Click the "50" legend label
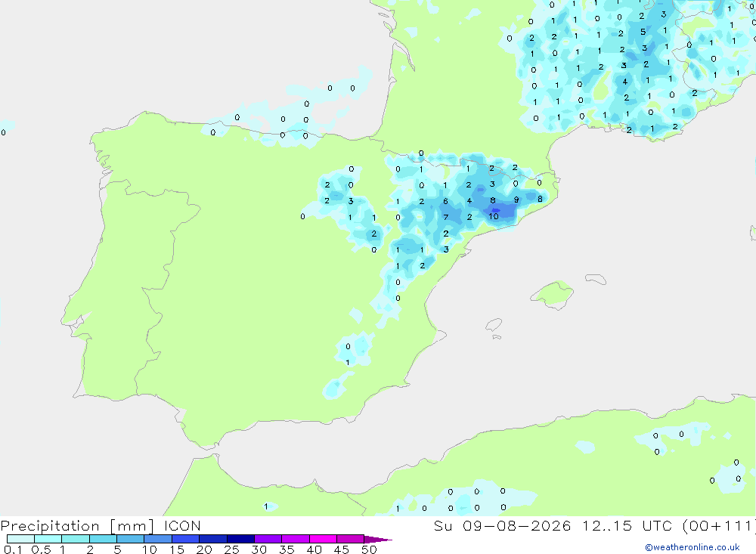756x554 pixels. coord(369,549)
